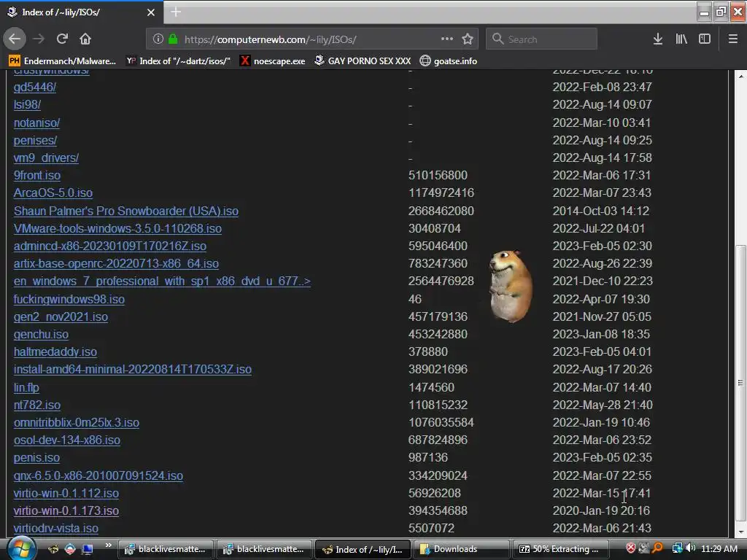747x560 pixels.
Task: Open noescape.exe bookmark
Action: (x=273, y=61)
